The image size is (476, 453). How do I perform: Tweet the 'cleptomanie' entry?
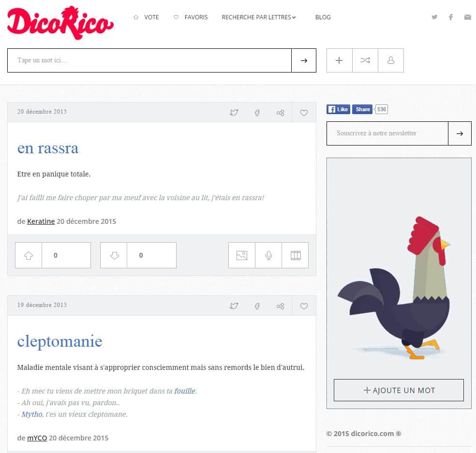coord(234,306)
